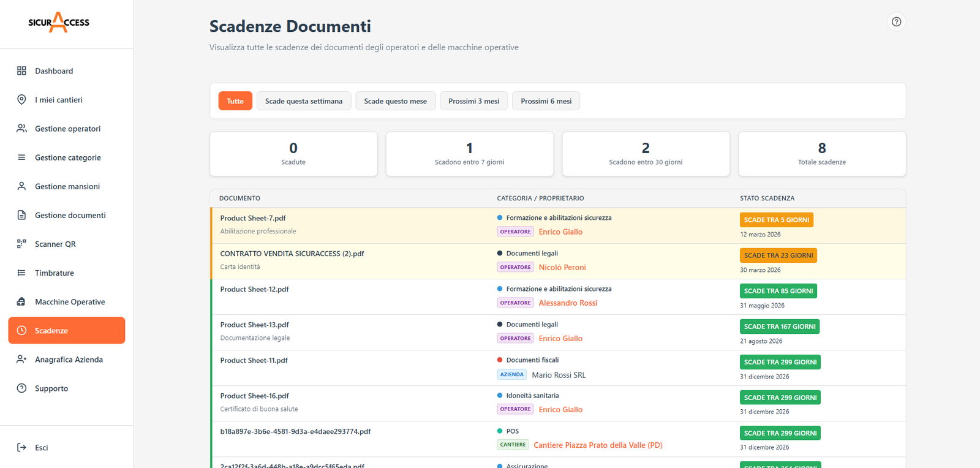
Task: Click the Scadono entro 7 giorni card
Action: click(x=469, y=154)
